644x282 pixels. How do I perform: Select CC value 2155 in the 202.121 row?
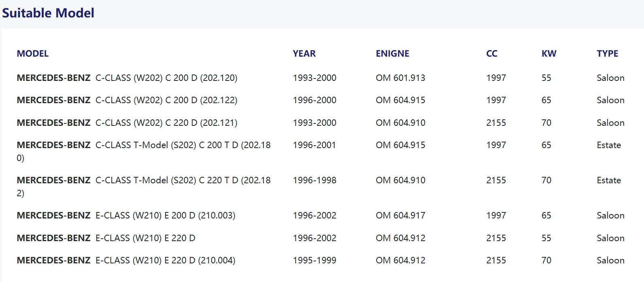click(496, 123)
